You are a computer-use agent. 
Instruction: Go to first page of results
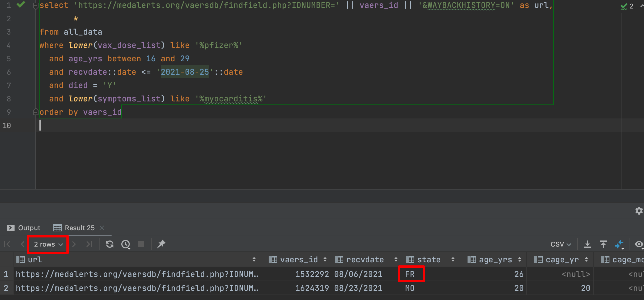tap(7, 244)
